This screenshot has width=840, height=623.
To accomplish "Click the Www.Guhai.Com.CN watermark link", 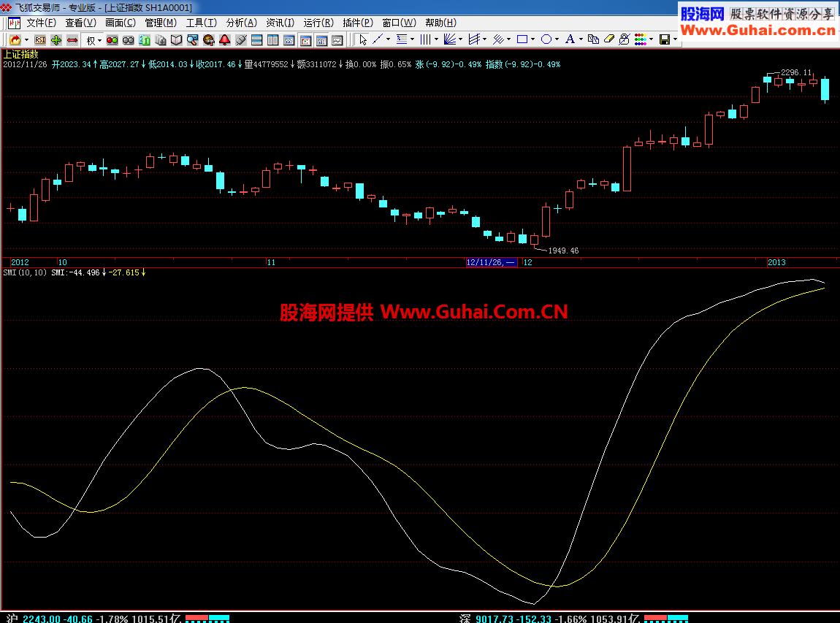I will click(475, 310).
